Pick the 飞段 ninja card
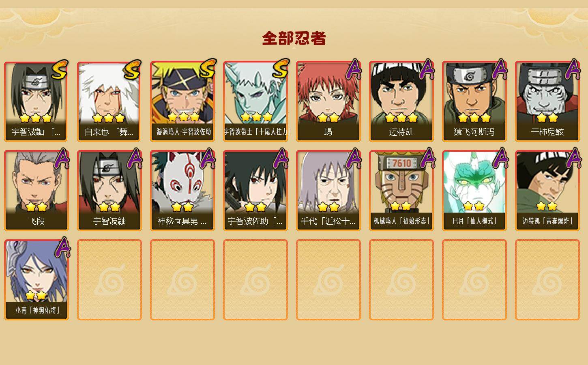This screenshot has height=365, width=588. tap(36, 191)
